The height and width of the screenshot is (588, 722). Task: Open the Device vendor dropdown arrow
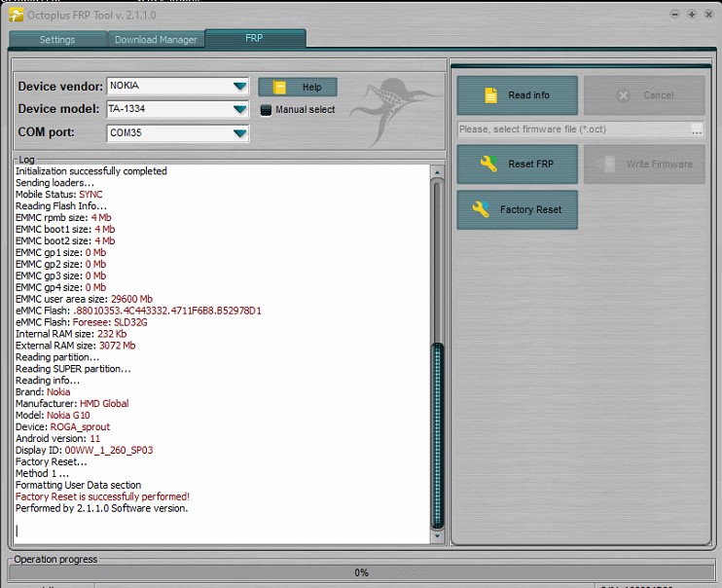239,87
